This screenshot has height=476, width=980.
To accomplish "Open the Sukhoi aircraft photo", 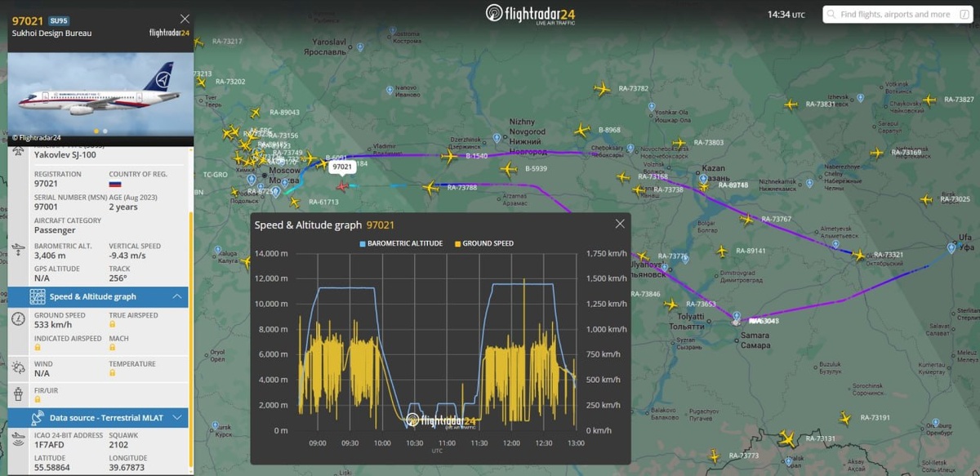I will pos(100,92).
